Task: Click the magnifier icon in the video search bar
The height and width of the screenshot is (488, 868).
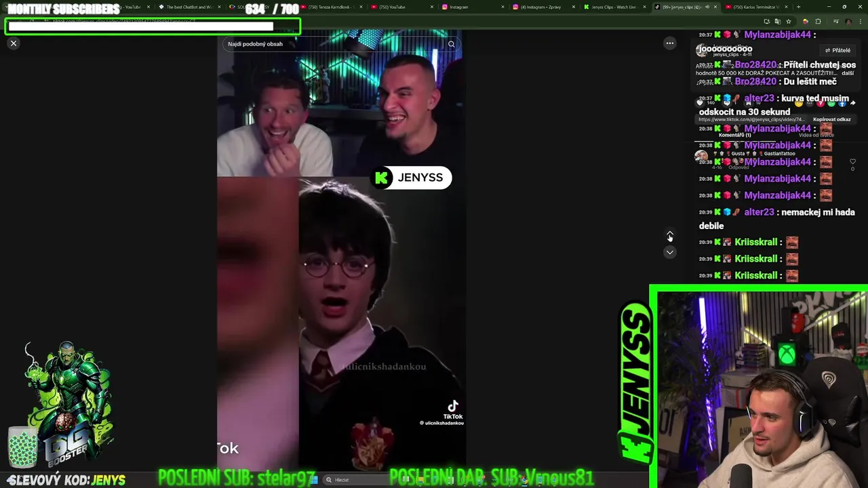Action: point(451,44)
